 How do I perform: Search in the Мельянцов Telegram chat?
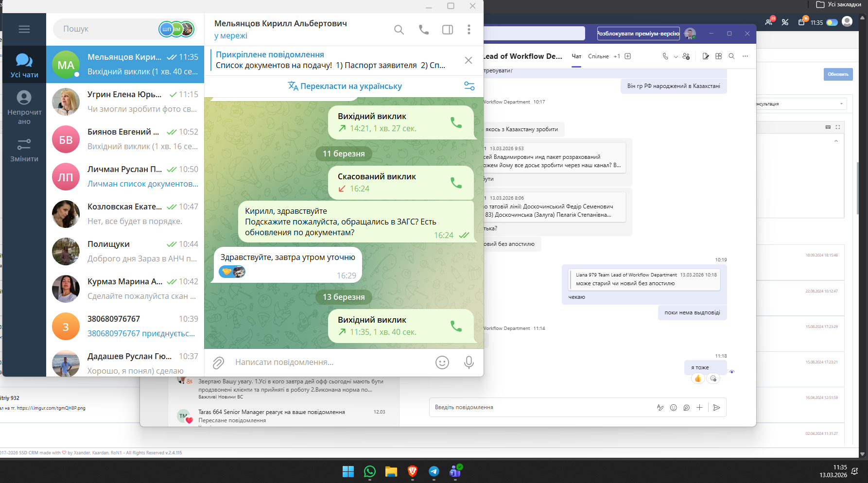pyautogui.click(x=399, y=30)
